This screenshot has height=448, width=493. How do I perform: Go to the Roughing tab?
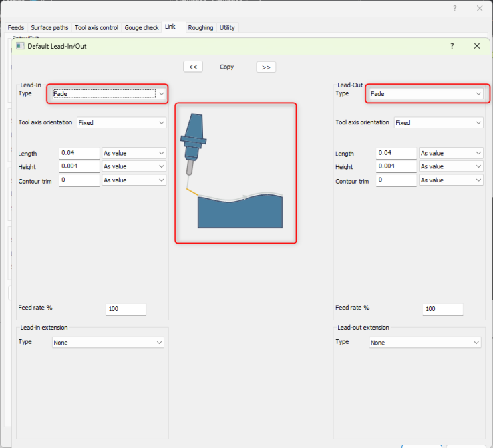point(200,27)
